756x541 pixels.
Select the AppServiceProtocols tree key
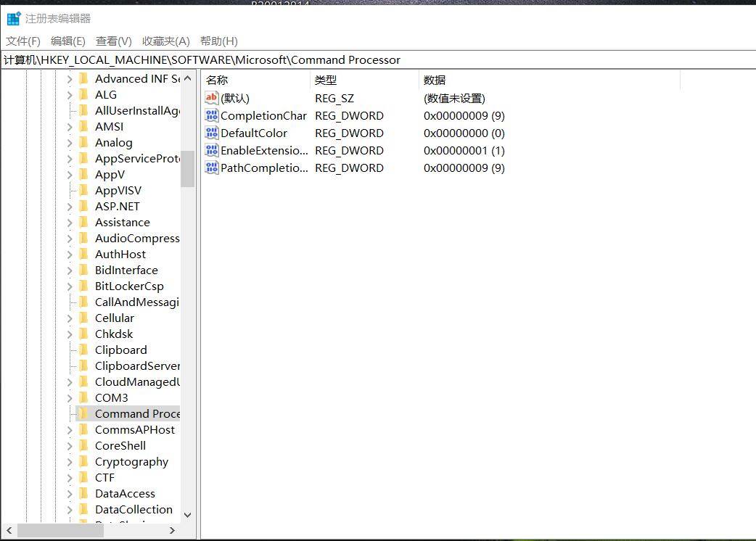(x=137, y=159)
